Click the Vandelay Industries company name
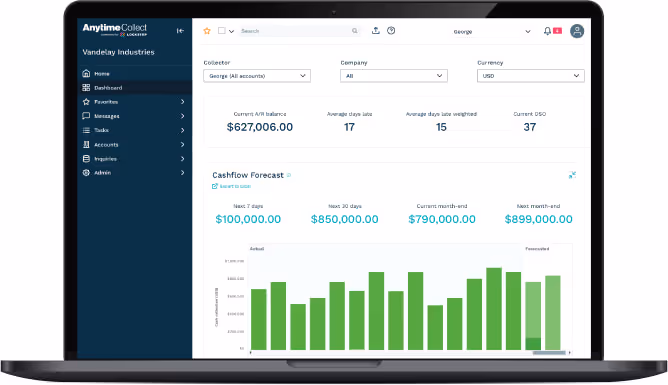 118,52
